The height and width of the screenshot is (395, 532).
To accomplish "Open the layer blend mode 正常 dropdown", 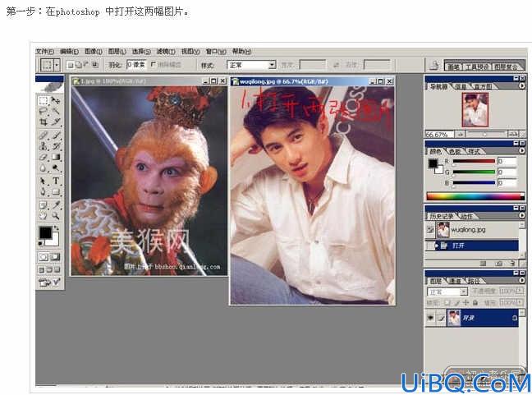I will (x=447, y=292).
